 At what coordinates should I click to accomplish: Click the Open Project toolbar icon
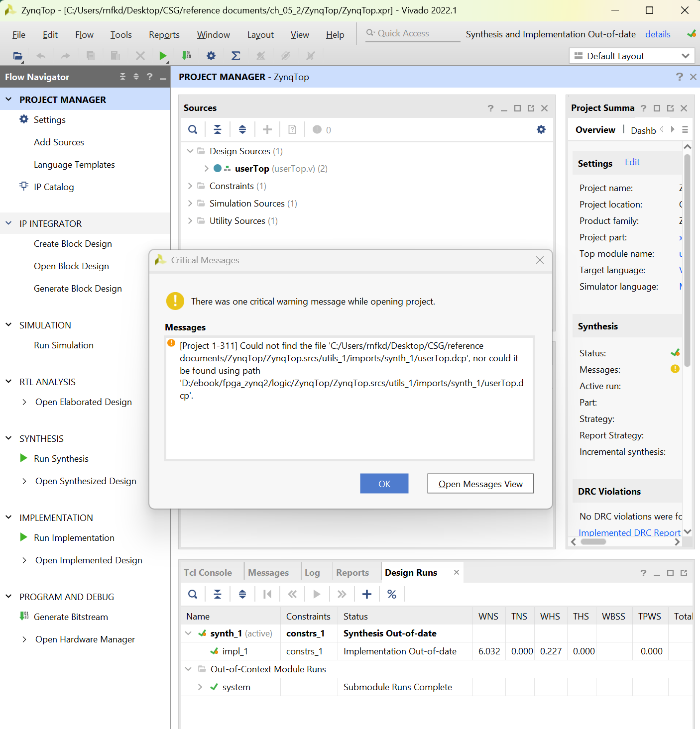tap(18, 56)
